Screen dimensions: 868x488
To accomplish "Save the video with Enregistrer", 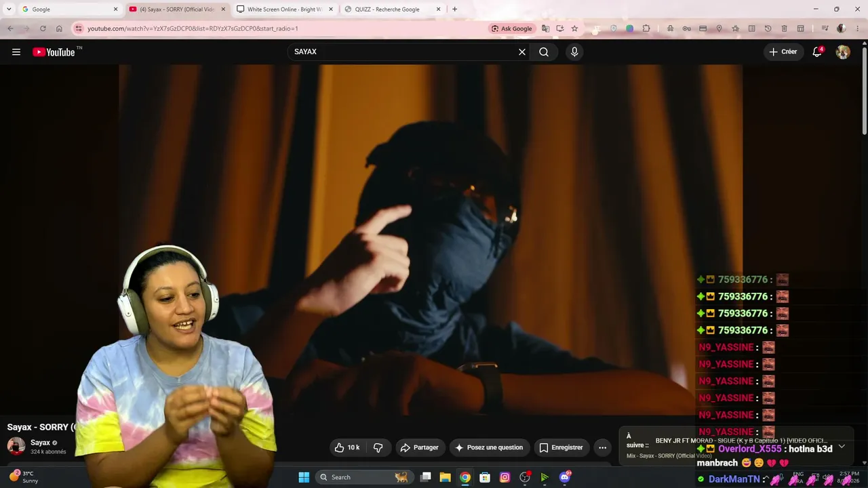I will click(x=561, y=447).
